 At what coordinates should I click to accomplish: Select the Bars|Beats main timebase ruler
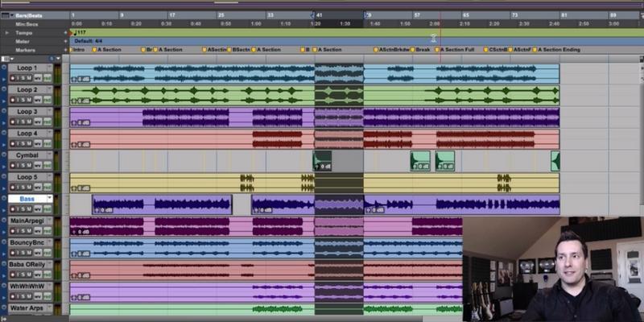point(28,15)
